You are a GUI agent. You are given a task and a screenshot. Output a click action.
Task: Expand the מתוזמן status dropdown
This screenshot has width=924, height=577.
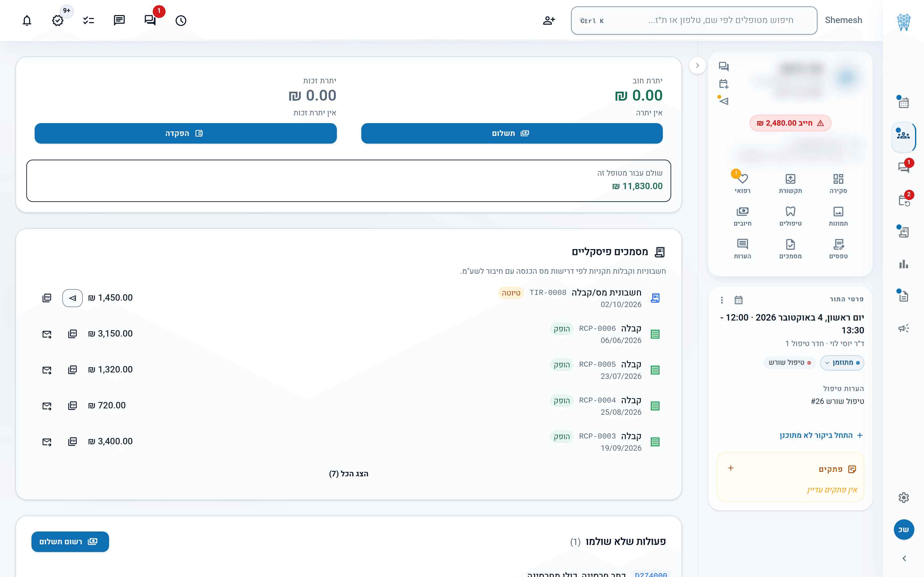click(842, 363)
